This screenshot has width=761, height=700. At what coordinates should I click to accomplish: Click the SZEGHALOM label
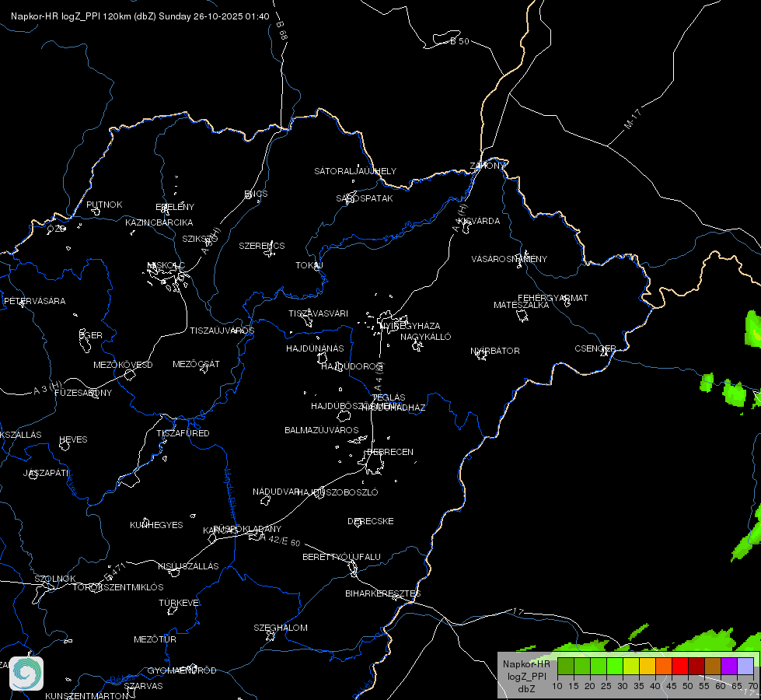(281, 628)
